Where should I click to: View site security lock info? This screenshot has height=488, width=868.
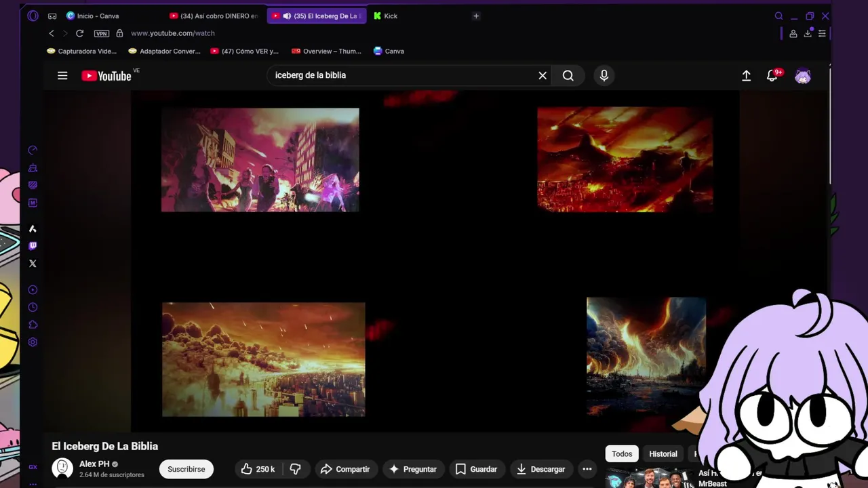[119, 33]
